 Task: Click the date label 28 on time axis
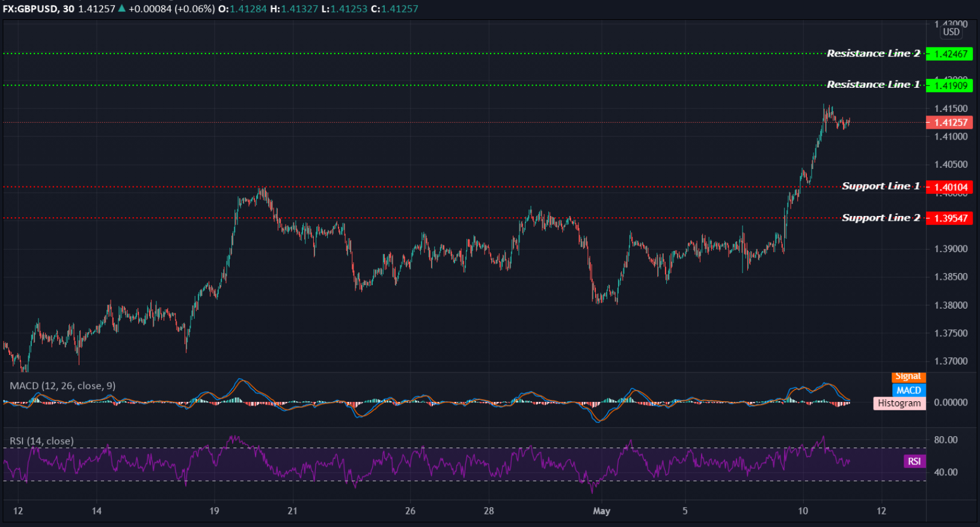click(489, 511)
